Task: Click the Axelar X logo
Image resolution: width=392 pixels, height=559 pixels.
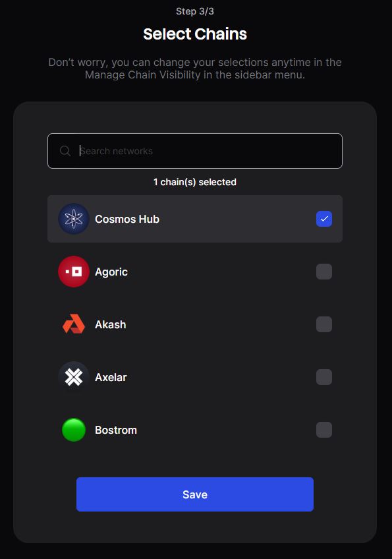Action: [x=74, y=377]
